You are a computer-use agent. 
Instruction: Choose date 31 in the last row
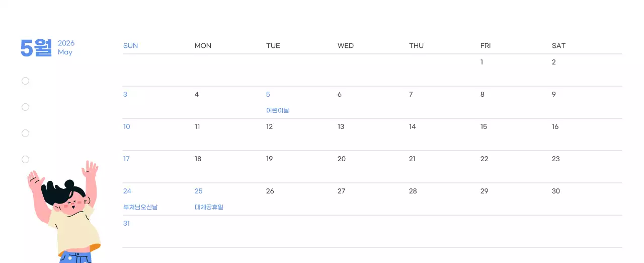[x=127, y=224]
